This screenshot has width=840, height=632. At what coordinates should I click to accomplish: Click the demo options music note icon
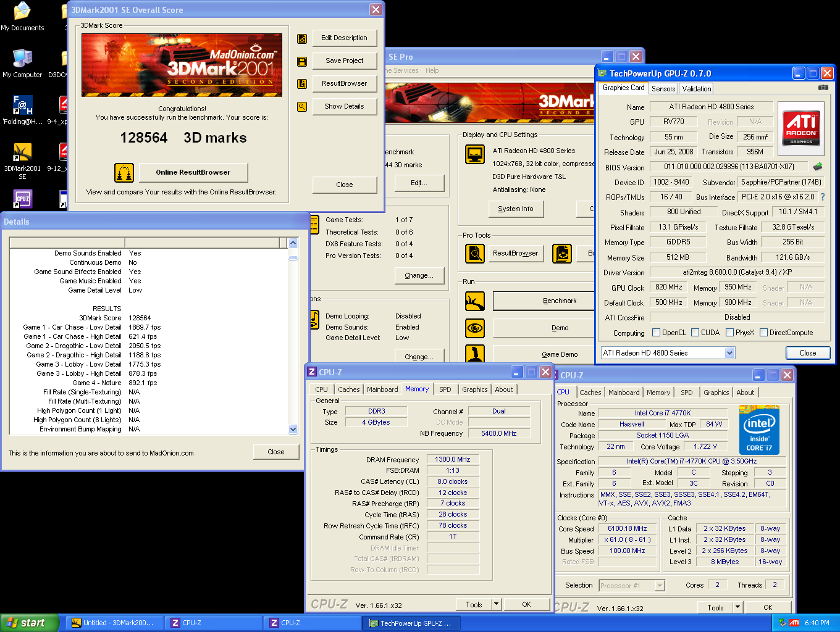(x=314, y=320)
